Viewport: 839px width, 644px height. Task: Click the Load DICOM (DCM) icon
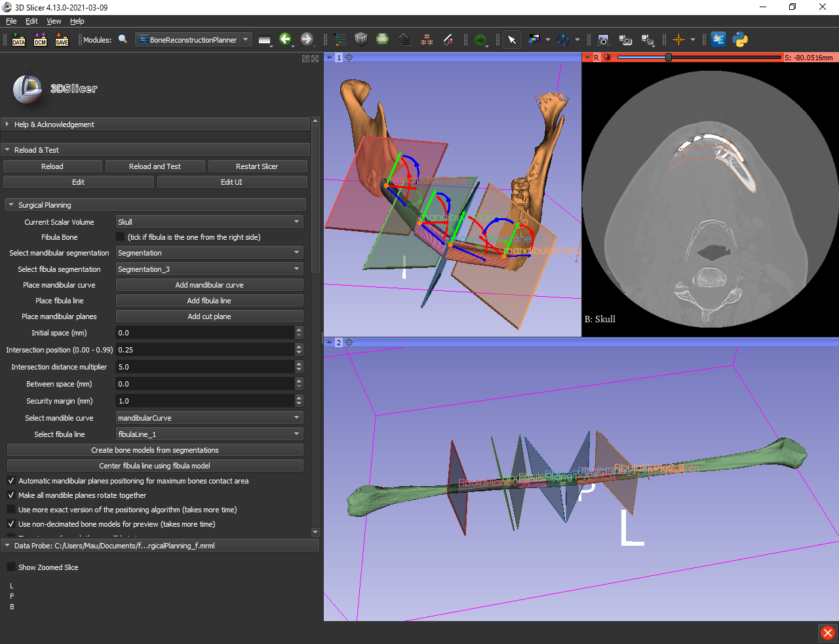40,40
